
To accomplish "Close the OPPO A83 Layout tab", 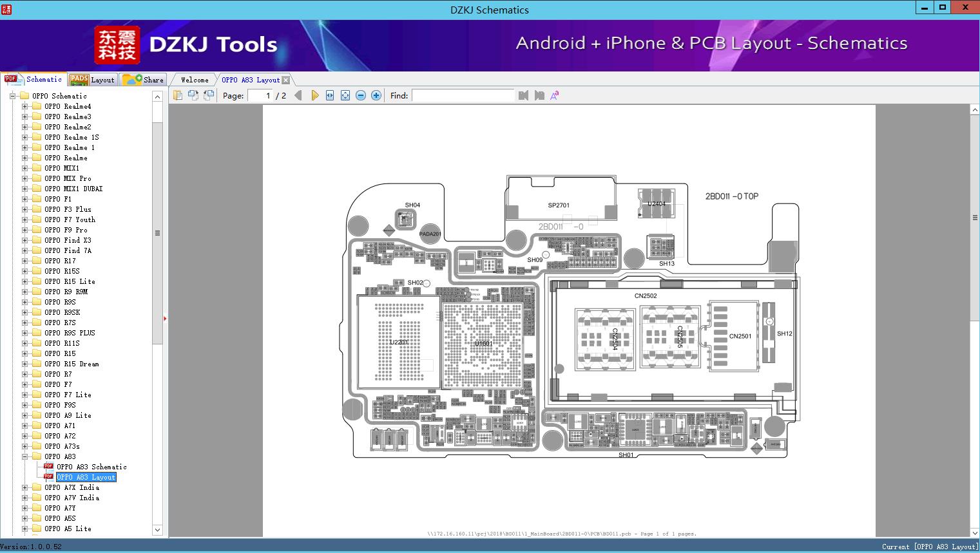I will pyautogui.click(x=285, y=80).
